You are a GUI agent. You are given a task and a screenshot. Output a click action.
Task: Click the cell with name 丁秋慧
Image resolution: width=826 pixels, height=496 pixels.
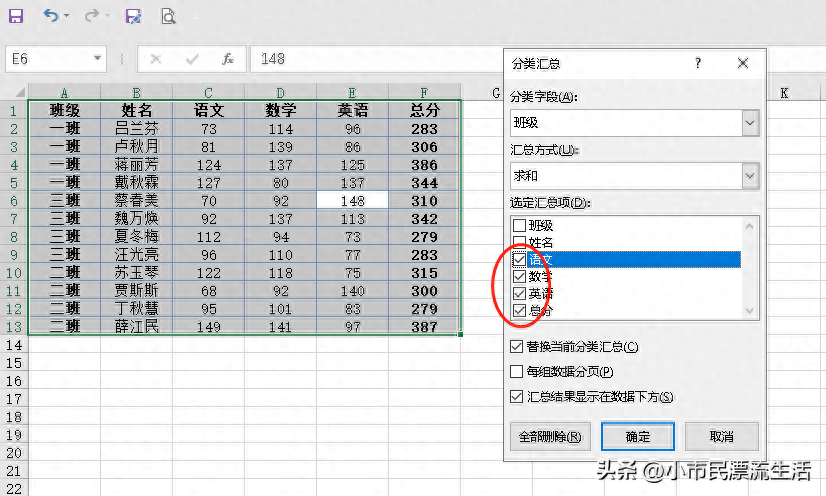[x=136, y=308]
